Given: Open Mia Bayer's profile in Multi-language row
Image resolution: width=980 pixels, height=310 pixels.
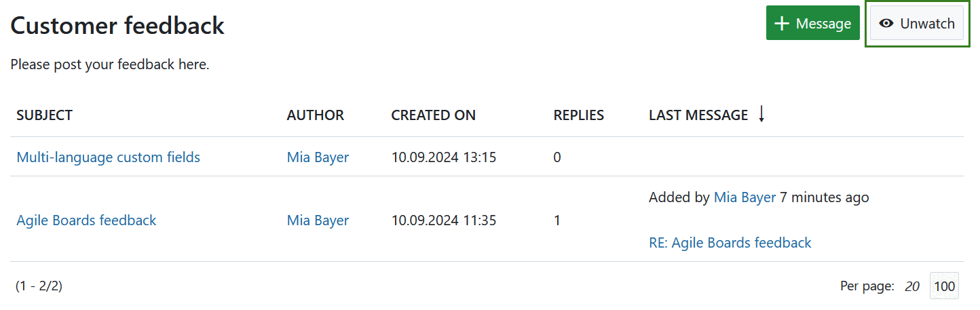Looking at the screenshot, I should (x=318, y=157).
